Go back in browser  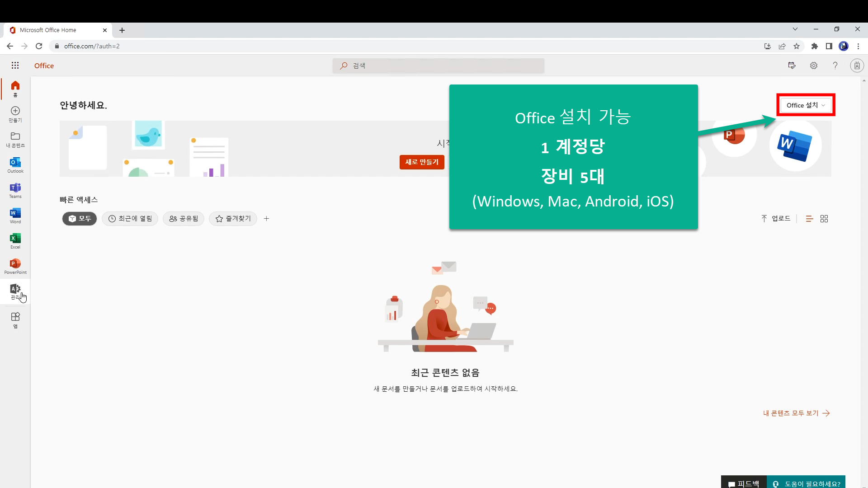point(10,46)
